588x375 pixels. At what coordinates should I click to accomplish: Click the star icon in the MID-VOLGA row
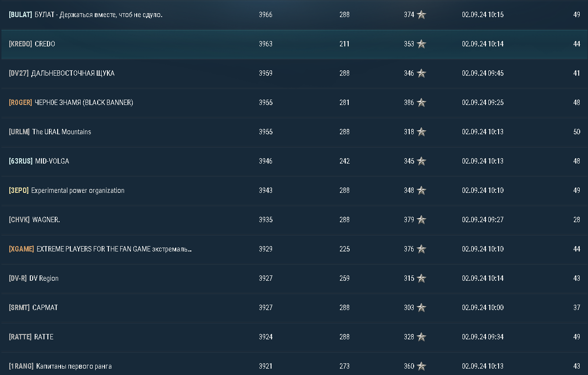pos(421,161)
